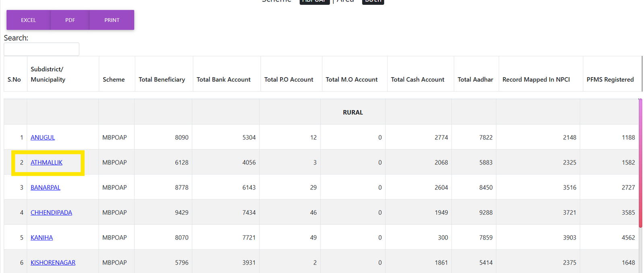644x273 pixels.
Task: Open the KISHORENAGAR subdistrict link
Action: pos(53,263)
